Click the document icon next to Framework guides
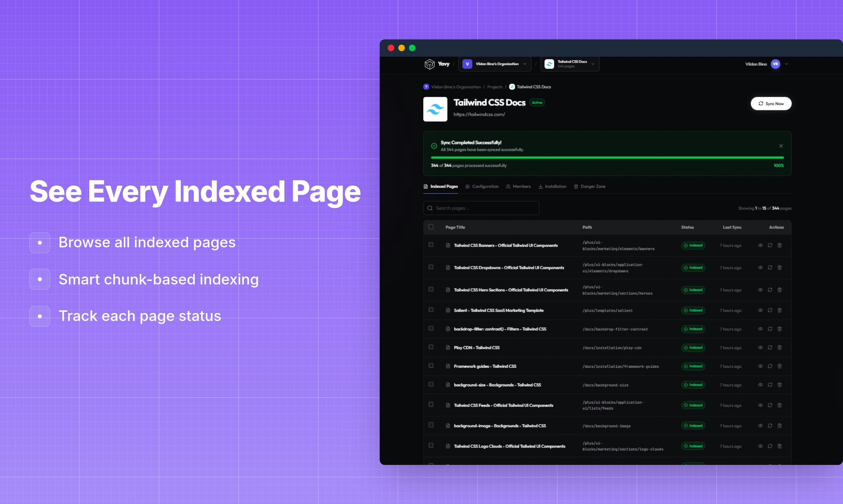The image size is (843, 504). (x=448, y=366)
